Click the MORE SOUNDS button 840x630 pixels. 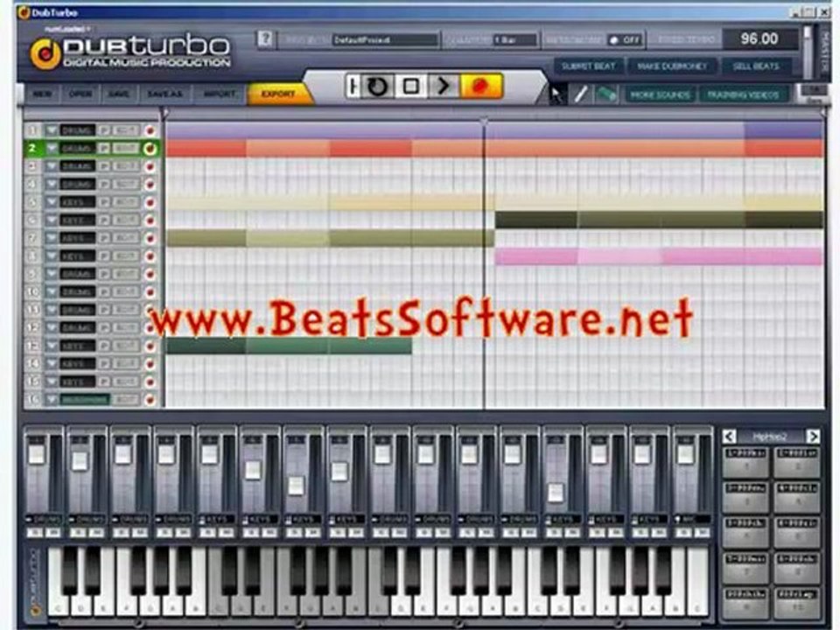coord(660,94)
